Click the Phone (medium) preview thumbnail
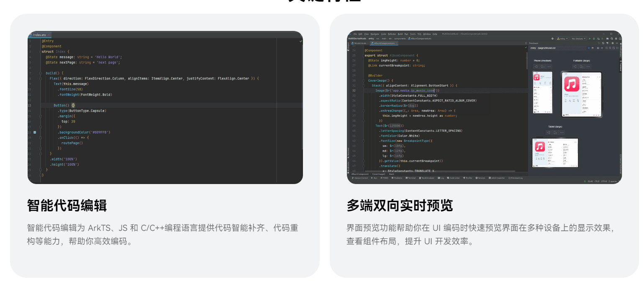This screenshot has height=284, width=644. [542, 92]
